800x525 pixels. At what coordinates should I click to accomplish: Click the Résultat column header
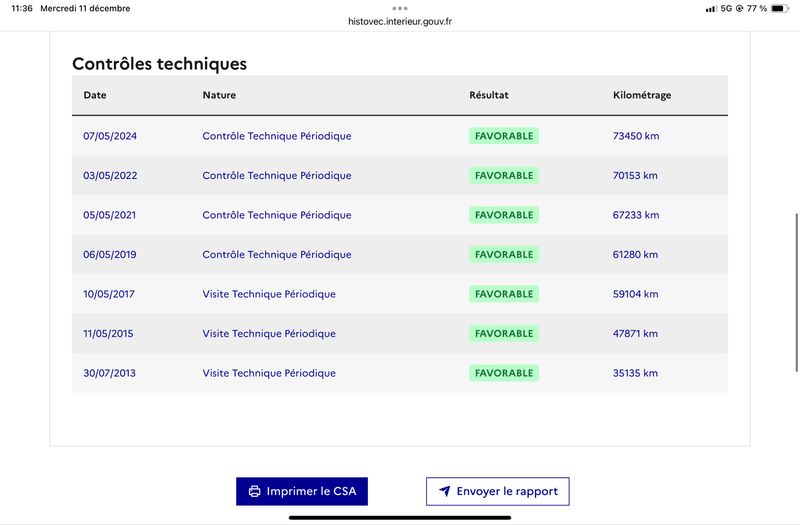pyautogui.click(x=489, y=95)
